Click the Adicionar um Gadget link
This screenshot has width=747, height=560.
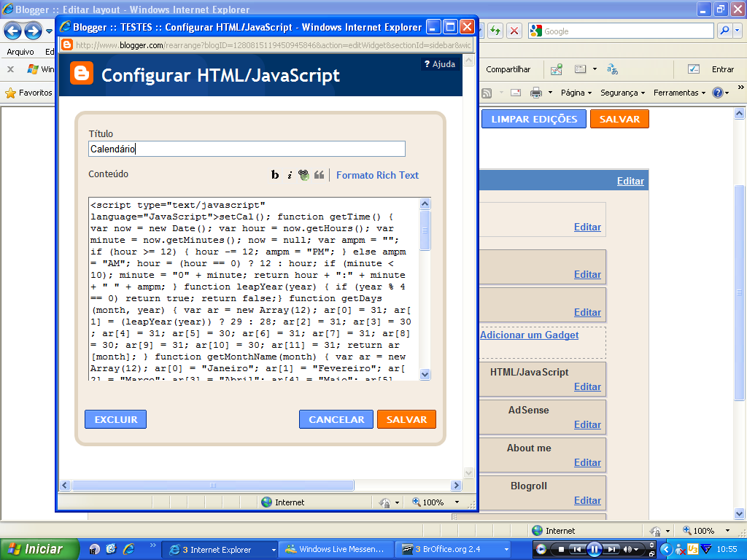(530, 335)
